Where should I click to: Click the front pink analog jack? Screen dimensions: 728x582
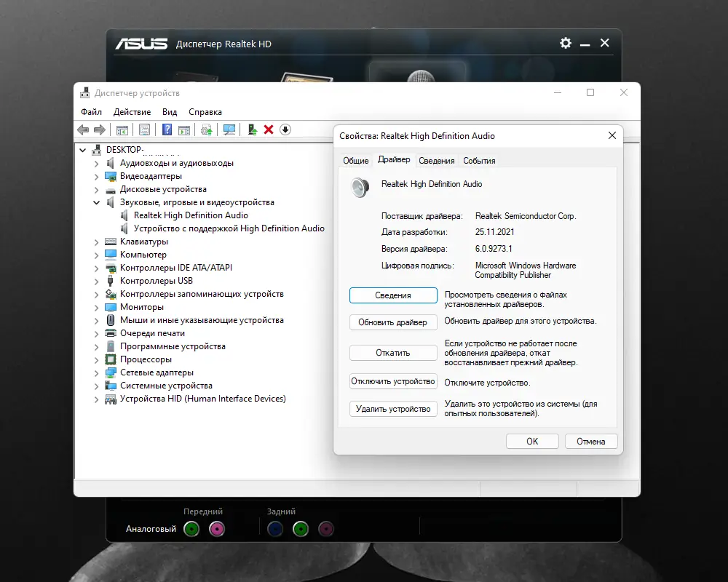217,529
